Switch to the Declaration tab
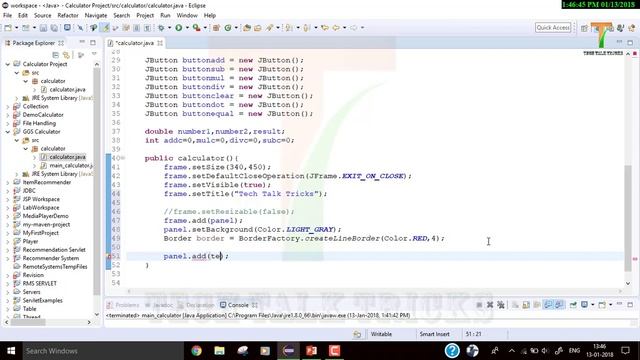This screenshot has height=360, width=640. click(x=196, y=305)
